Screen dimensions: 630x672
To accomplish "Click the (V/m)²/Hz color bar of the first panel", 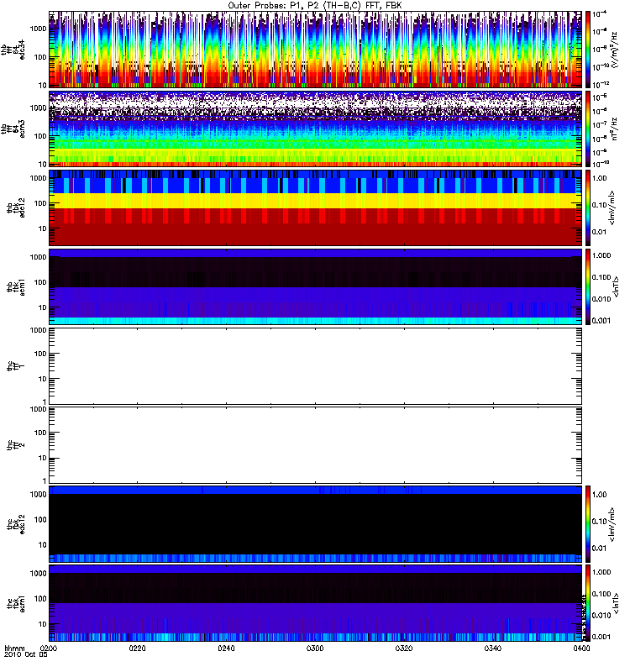I will pos(588,50).
